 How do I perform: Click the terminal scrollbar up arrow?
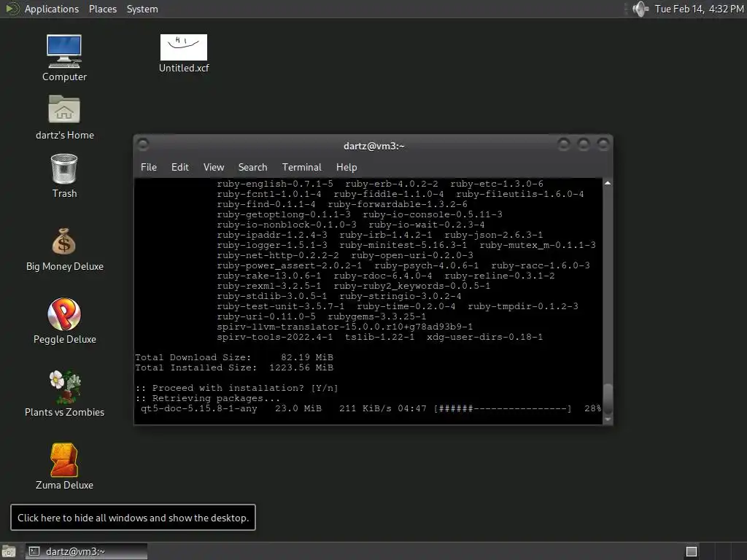pos(608,183)
